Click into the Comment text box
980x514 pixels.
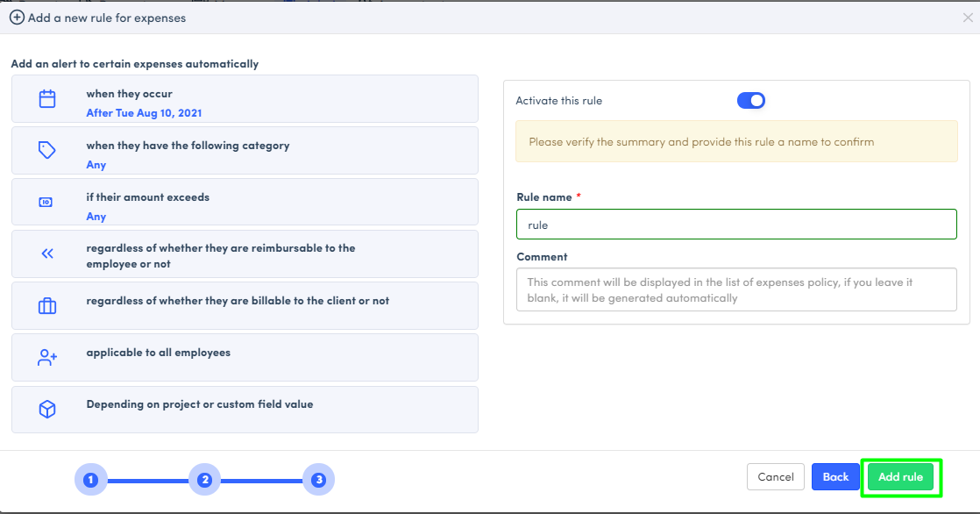tap(735, 289)
